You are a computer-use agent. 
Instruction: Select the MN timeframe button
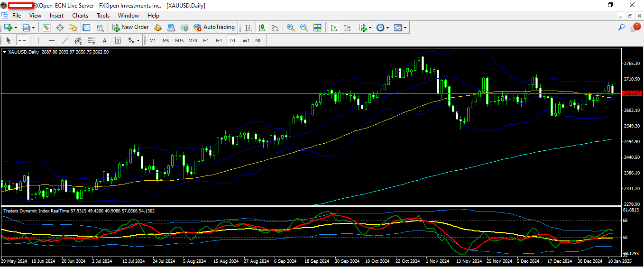point(259,40)
